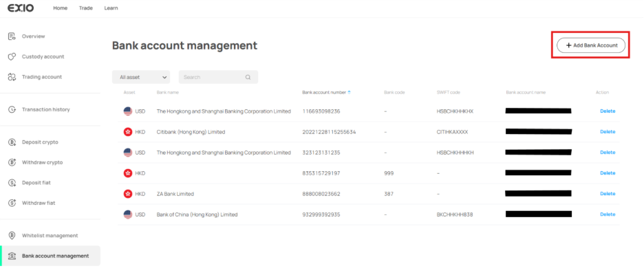Open the Withdraw crypto icon

pos(12,162)
